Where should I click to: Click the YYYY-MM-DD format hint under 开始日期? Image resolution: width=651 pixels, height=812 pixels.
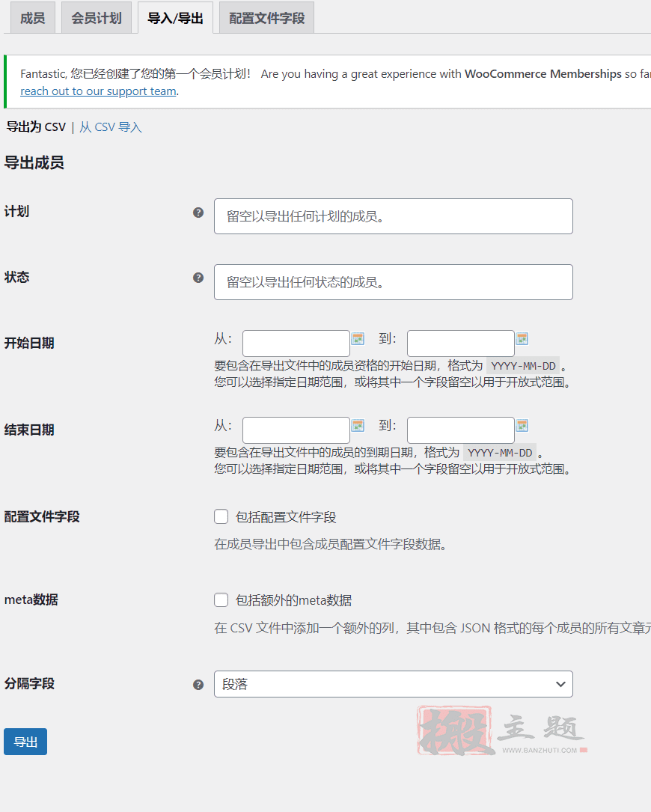pyautogui.click(x=523, y=366)
